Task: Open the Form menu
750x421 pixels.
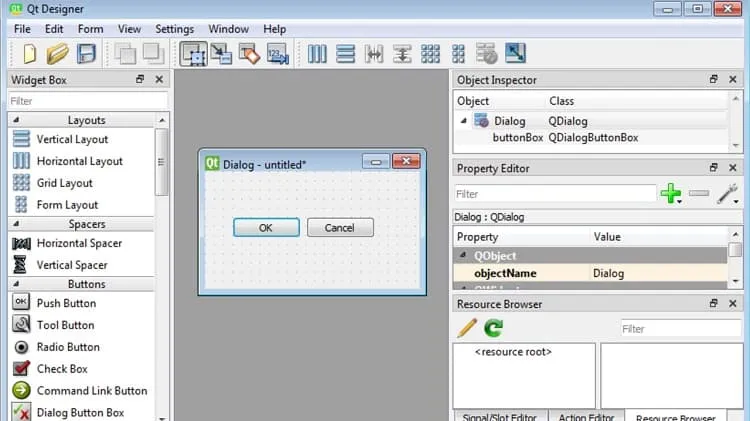Action: coord(90,29)
